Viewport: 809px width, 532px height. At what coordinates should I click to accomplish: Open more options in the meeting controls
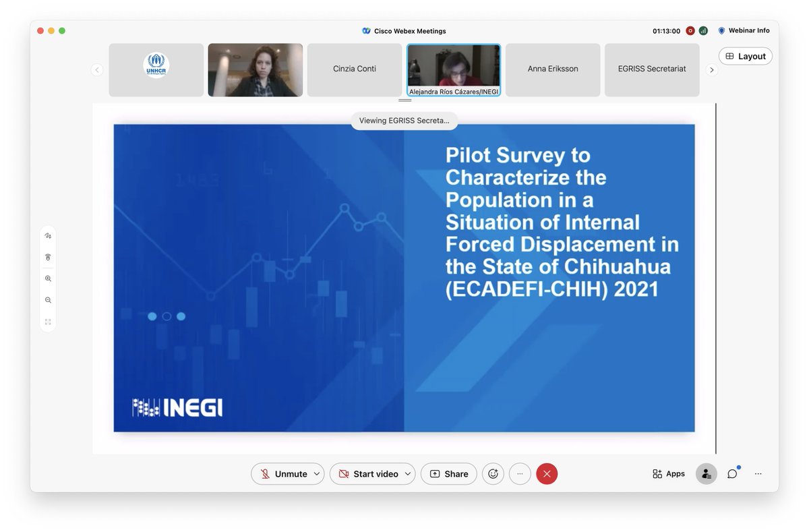click(x=520, y=474)
